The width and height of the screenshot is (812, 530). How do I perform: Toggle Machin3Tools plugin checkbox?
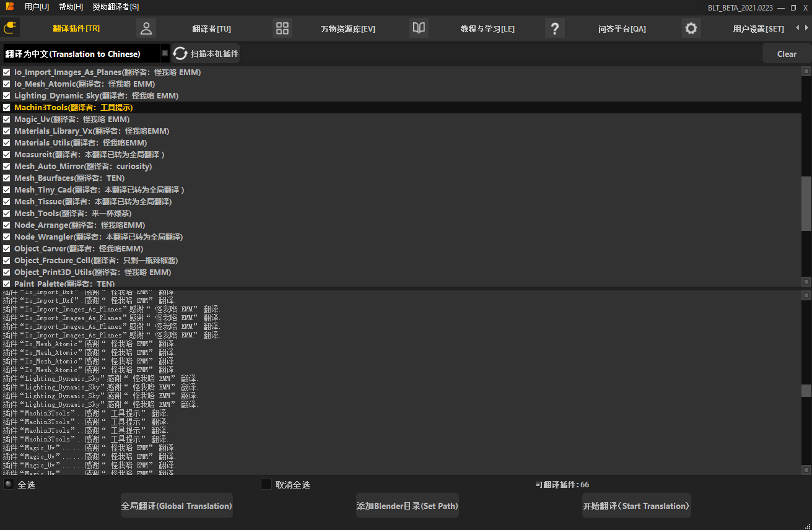click(7, 108)
